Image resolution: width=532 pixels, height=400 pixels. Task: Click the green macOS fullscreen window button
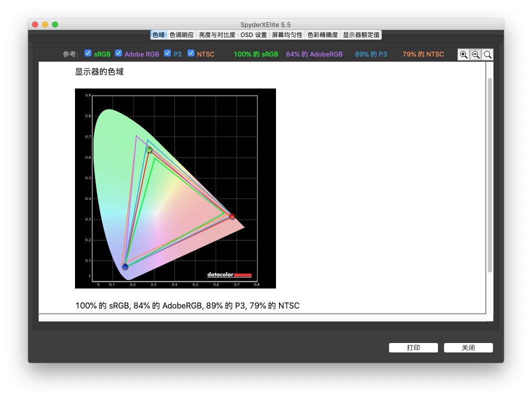55,24
